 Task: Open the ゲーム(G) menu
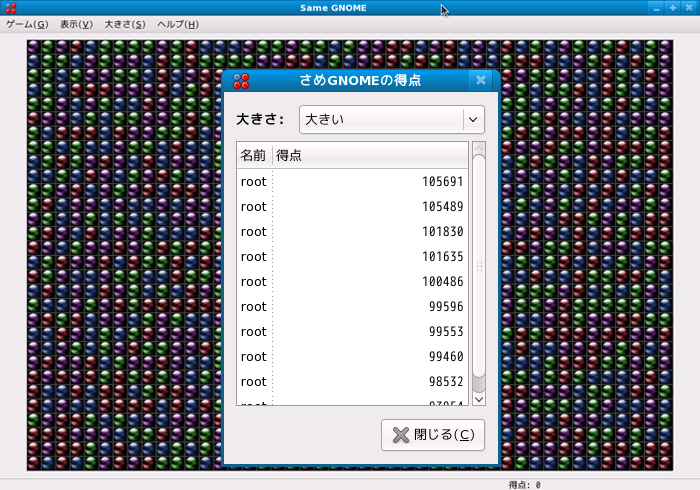click(27, 24)
